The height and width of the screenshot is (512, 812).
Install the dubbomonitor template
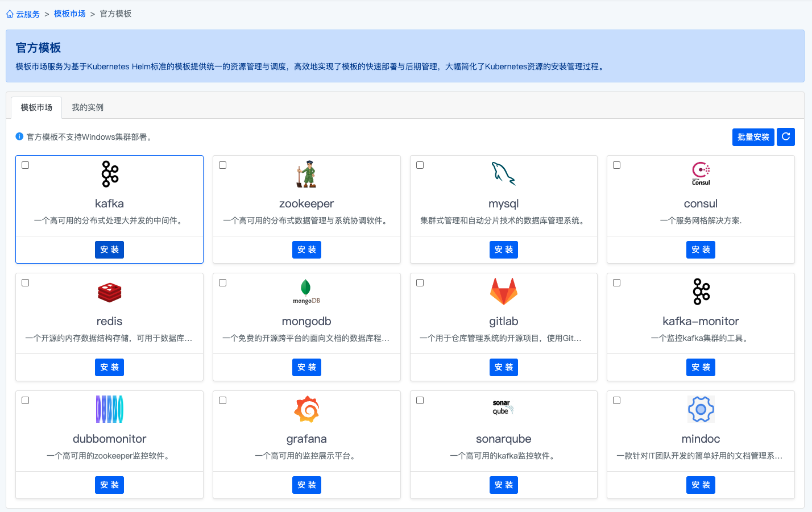pyautogui.click(x=110, y=485)
